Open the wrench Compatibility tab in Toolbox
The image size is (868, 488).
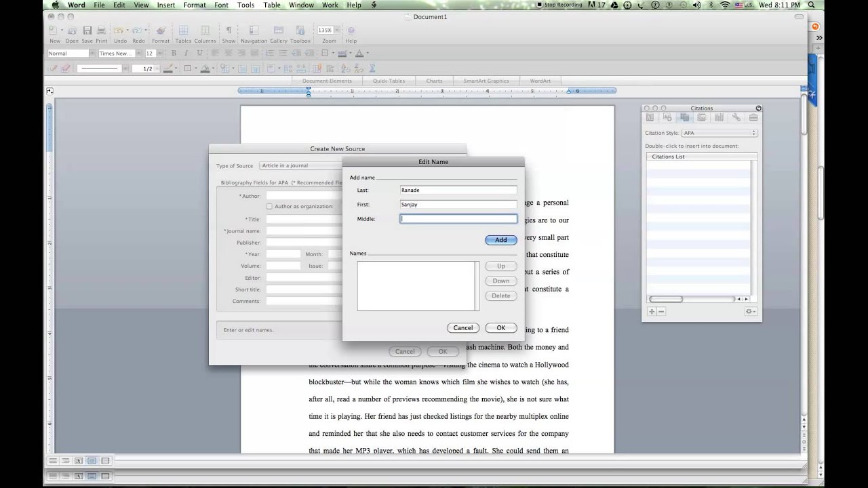point(736,118)
